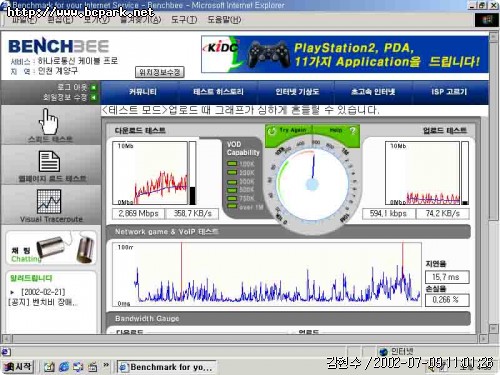Click the 15.7 ms latency value
Viewport: 500px width, 375px height.
(447, 277)
